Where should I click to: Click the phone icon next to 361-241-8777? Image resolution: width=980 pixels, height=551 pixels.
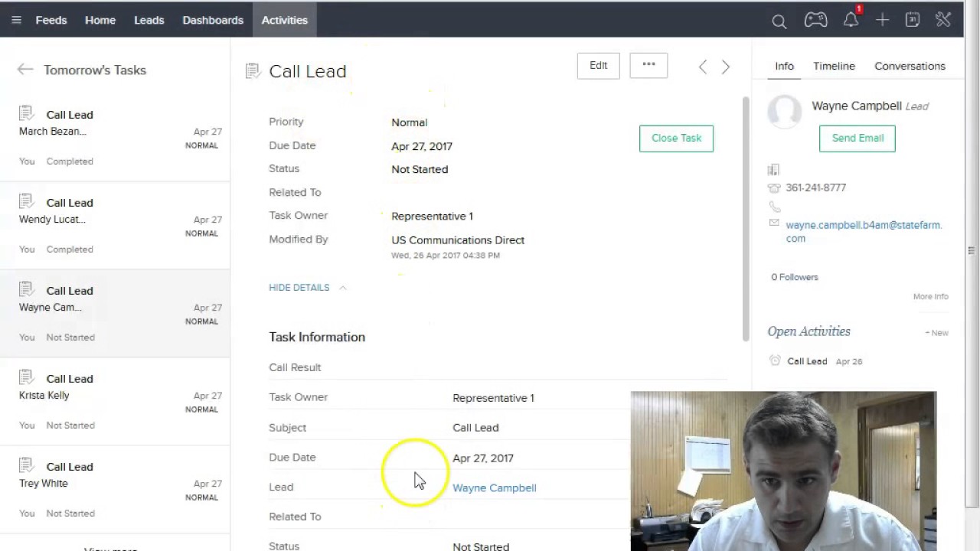click(x=774, y=188)
